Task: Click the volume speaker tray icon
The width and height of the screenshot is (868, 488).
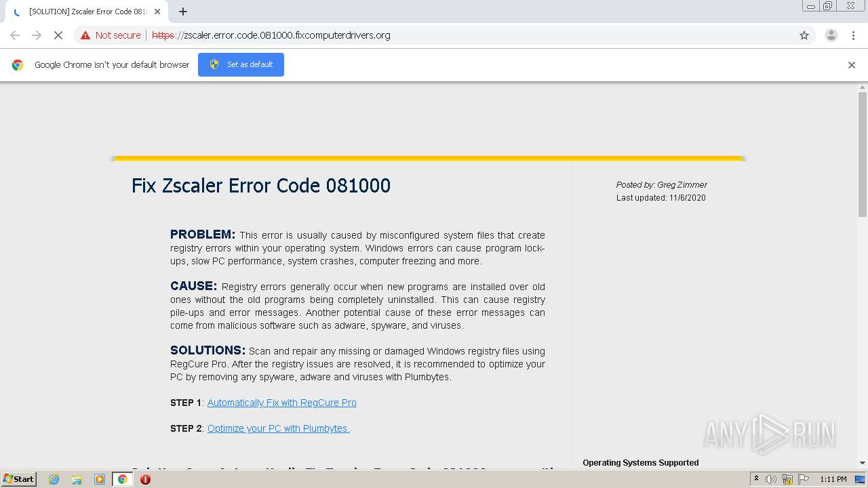Action: (x=771, y=479)
